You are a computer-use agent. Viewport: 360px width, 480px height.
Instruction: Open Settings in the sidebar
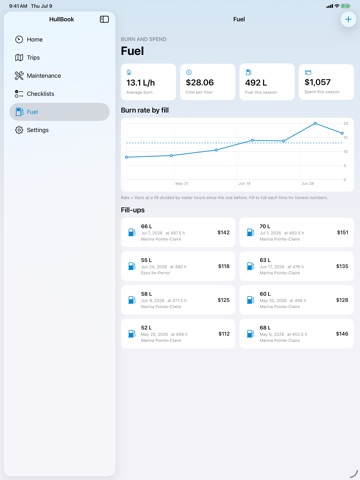(59, 130)
